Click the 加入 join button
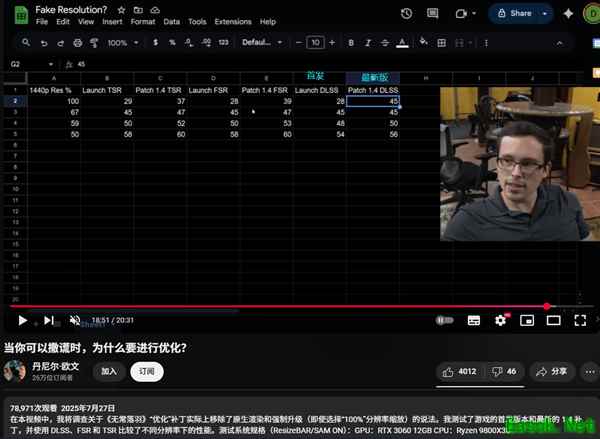This screenshot has width=600, height=439. [108, 371]
